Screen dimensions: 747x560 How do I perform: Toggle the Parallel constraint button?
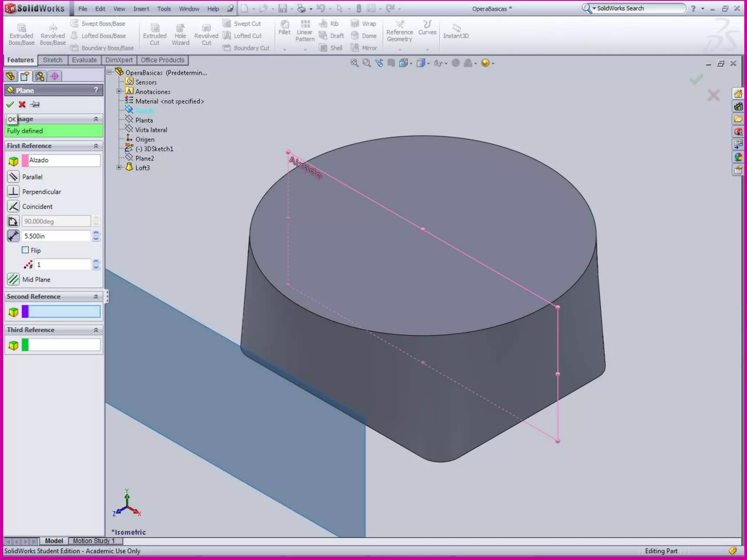(13, 177)
